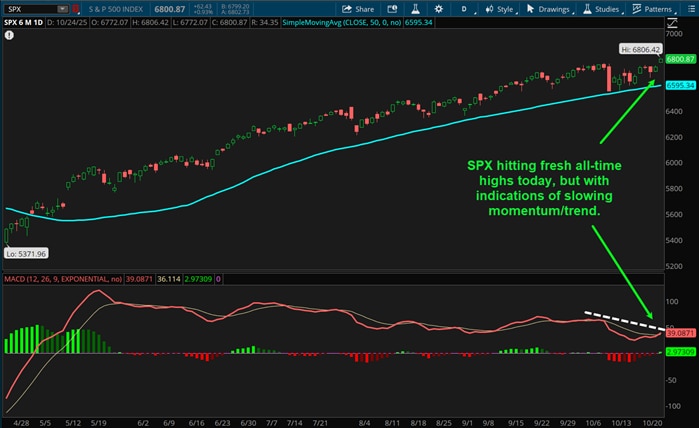Click the green 6800.87 price axis bubble
Viewport: 699px width, 428px height.
tap(680, 59)
